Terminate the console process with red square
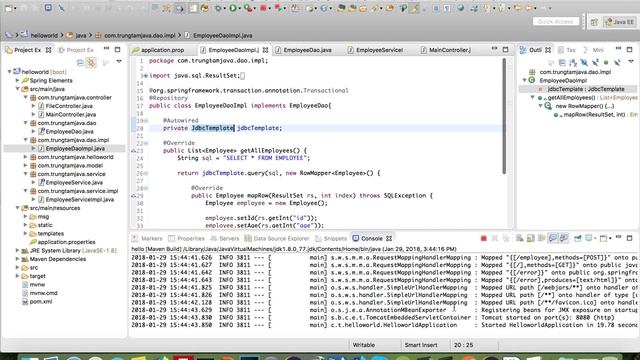This screenshot has width=640, height=360. 484,238
